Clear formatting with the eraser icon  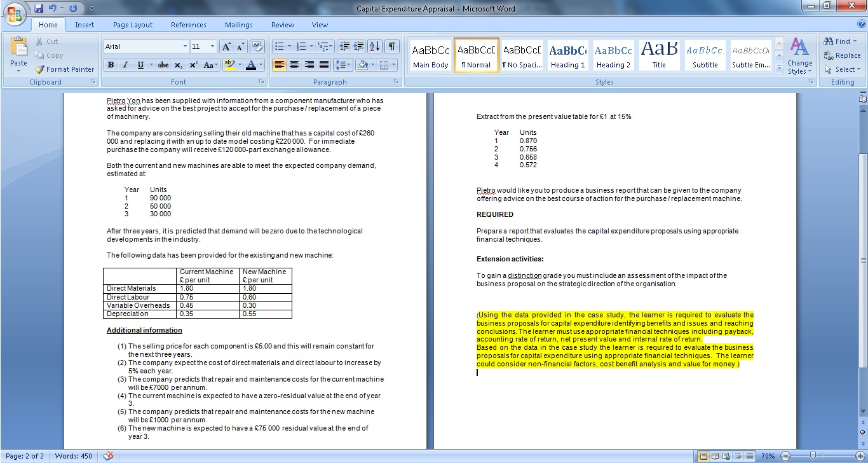pos(257,46)
